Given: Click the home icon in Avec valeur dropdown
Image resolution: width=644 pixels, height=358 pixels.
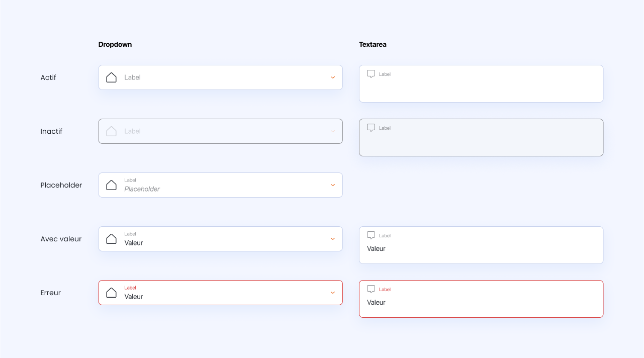Looking at the screenshot, I should 112,239.
